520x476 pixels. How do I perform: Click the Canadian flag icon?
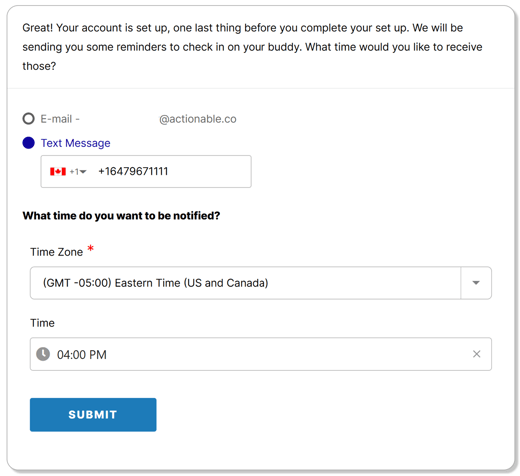pos(58,171)
